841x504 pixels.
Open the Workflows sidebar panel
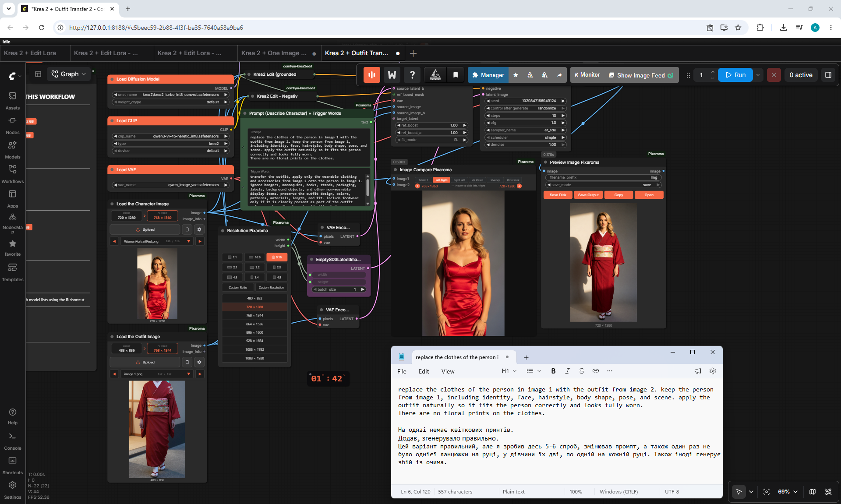pyautogui.click(x=12, y=174)
